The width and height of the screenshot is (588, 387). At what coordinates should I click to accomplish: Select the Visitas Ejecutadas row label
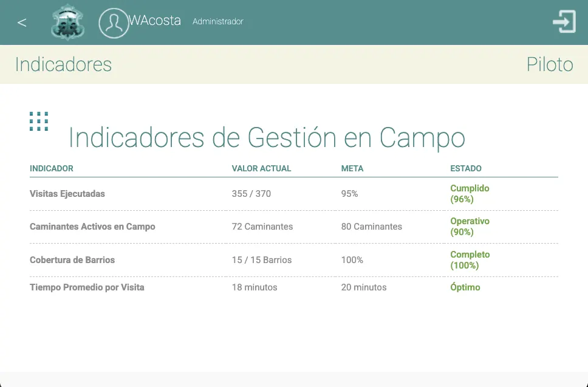click(67, 194)
